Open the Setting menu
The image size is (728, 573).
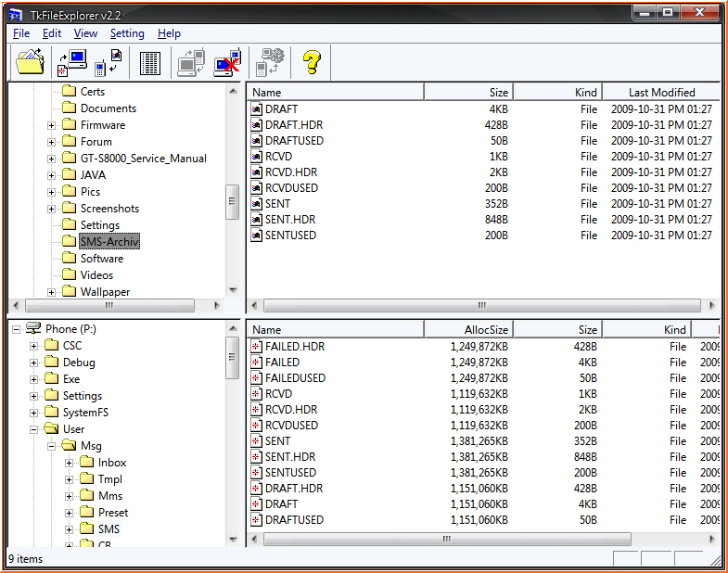pos(127,33)
